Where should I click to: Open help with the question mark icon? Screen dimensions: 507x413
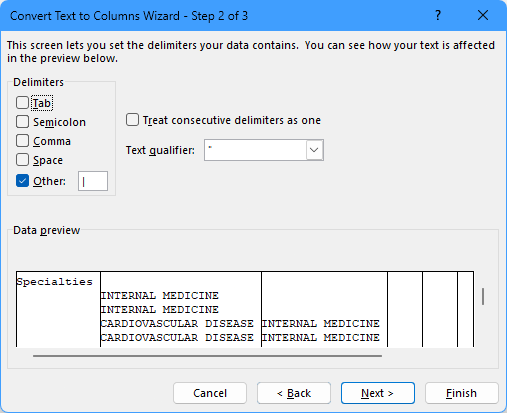click(x=438, y=15)
